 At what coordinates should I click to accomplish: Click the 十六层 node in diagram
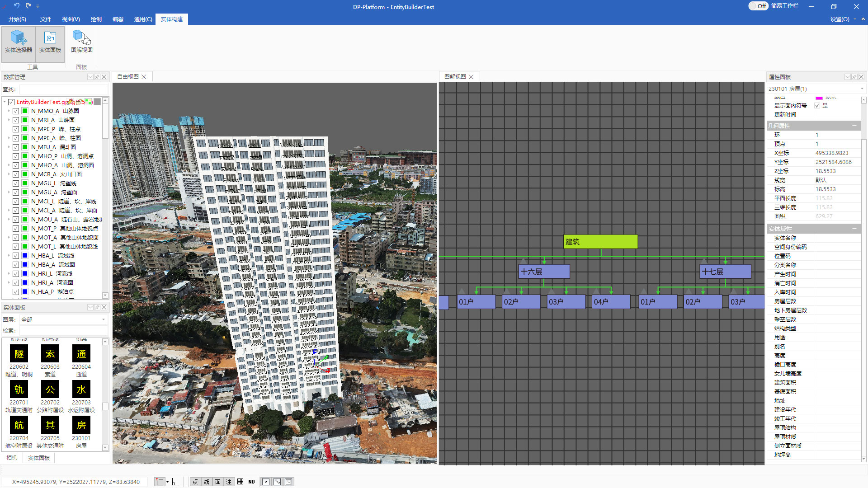point(544,272)
